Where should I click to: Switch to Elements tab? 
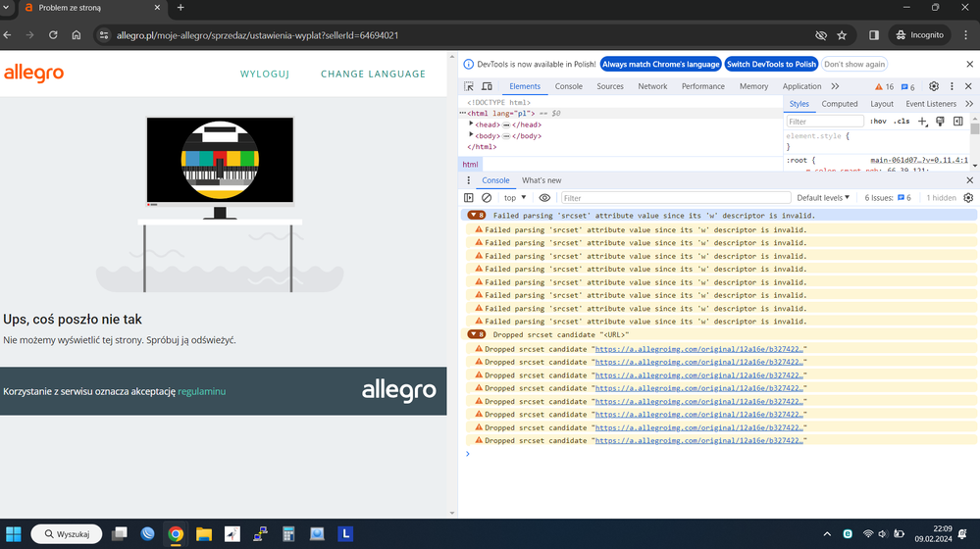[525, 86]
